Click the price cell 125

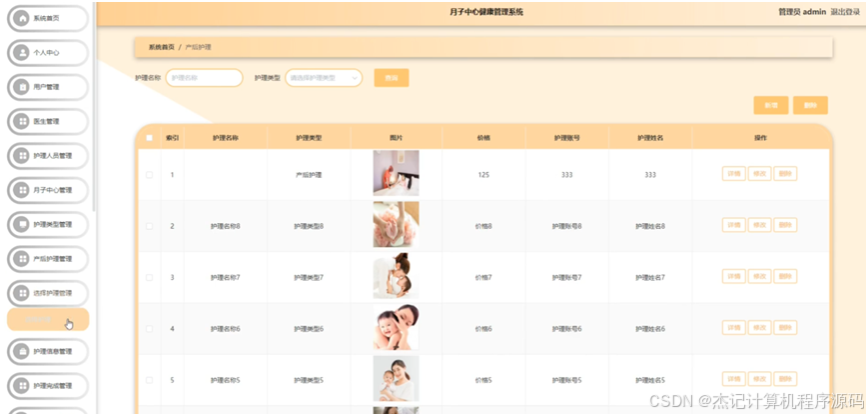(x=483, y=174)
